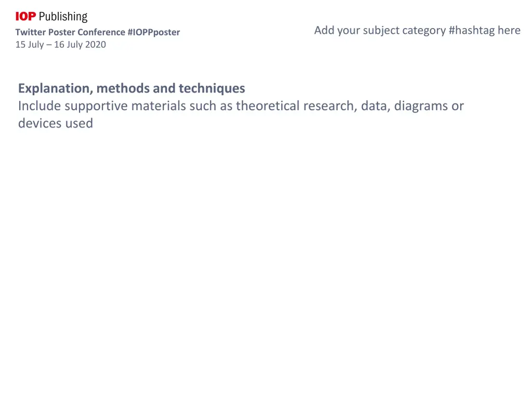Click the word Add in subject placeholder

324,30
